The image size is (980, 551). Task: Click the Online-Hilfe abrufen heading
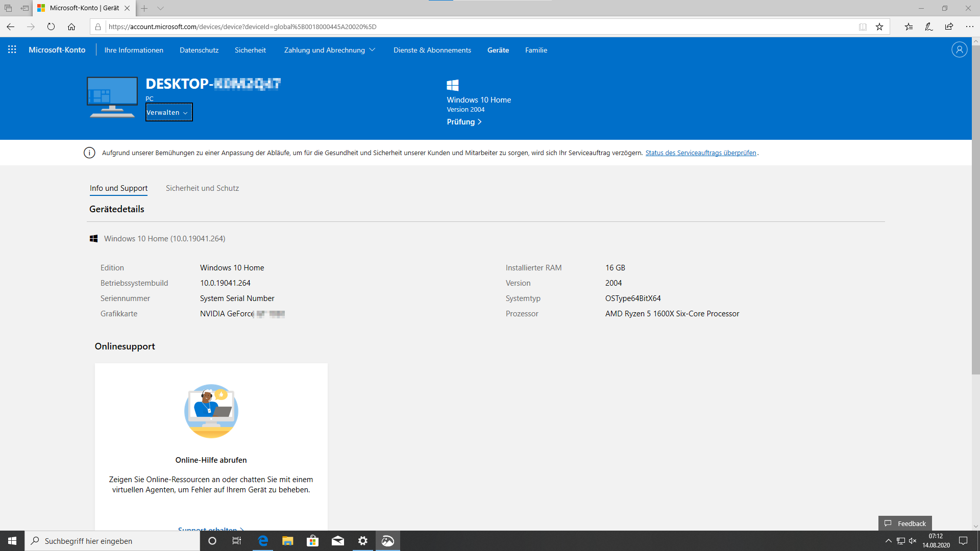point(211,460)
